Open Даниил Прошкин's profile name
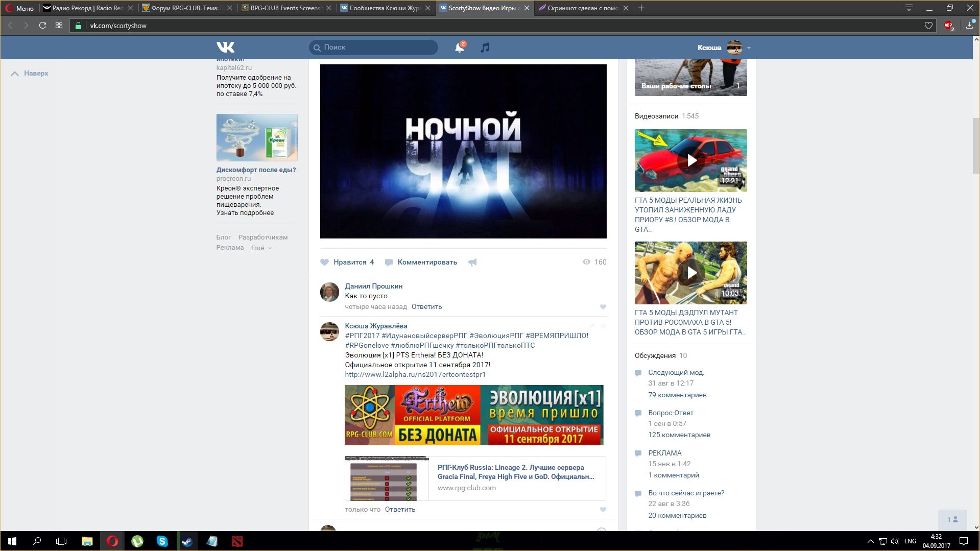980x551 pixels. pyautogui.click(x=373, y=286)
